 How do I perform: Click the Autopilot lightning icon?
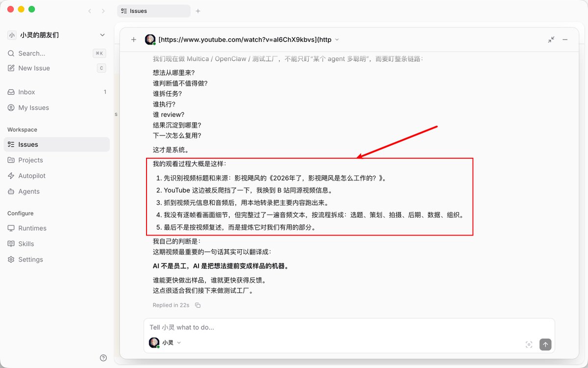pos(11,176)
